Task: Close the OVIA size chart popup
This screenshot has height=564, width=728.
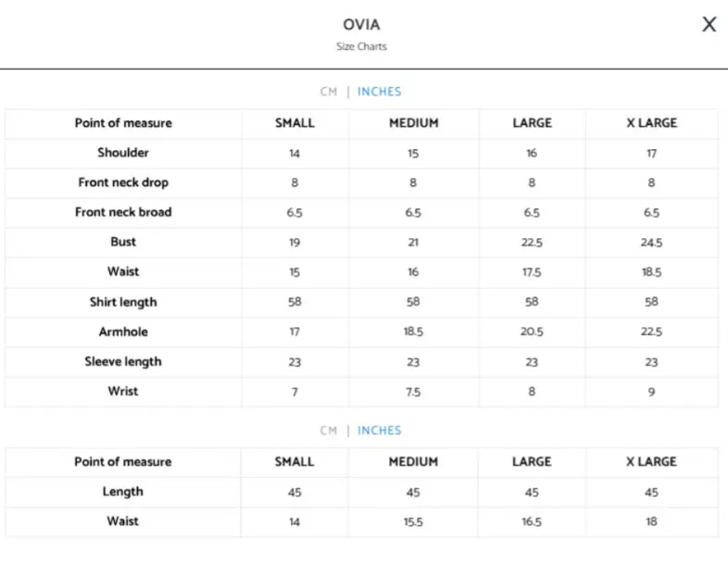Action: [x=709, y=25]
